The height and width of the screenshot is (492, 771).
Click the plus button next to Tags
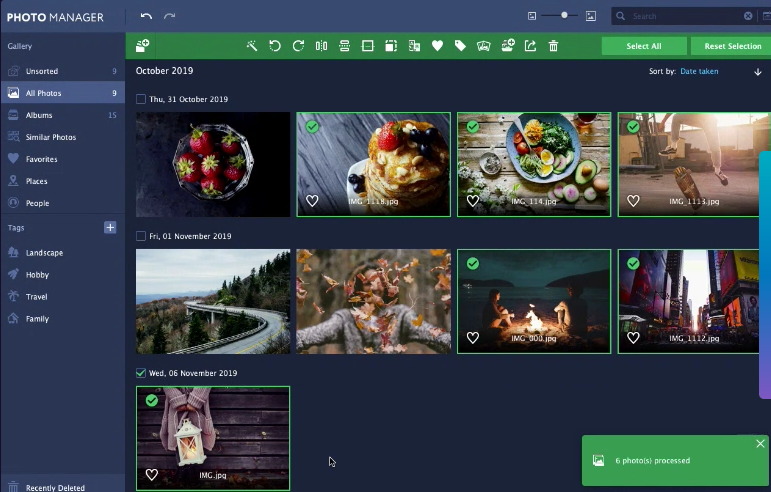110,228
